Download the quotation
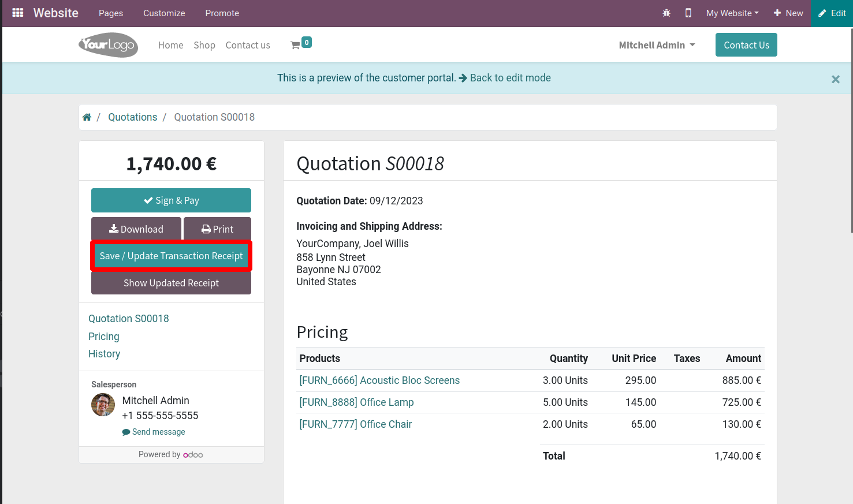The height and width of the screenshot is (504, 853). point(136,229)
